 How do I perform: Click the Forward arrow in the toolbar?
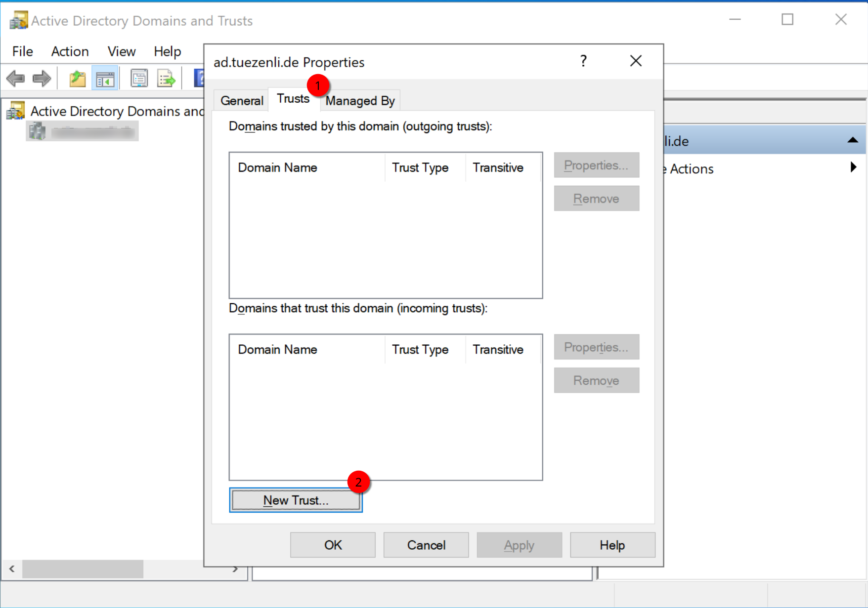42,78
